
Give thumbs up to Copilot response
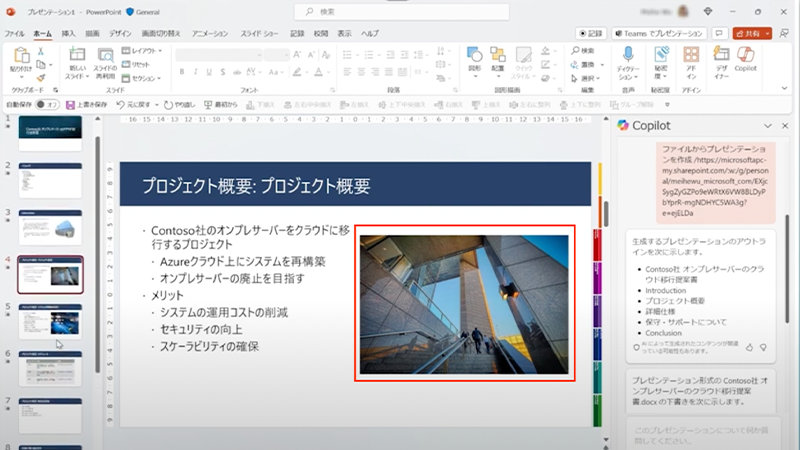click(x=748, y=347)
